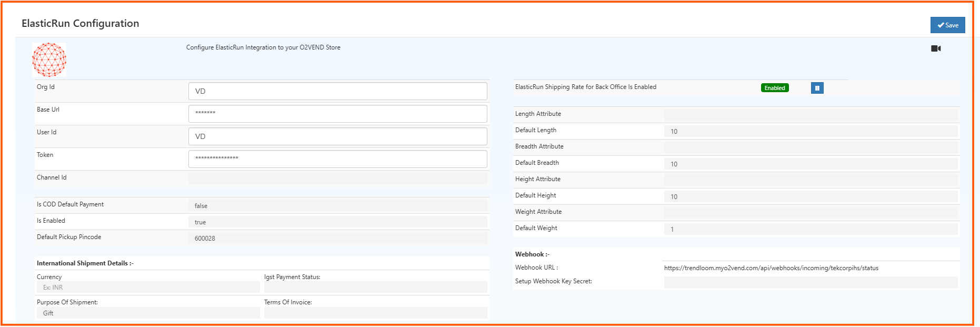This screenshot has width=980, height=327.
Task: Click the Weight Attribute field
Action: coord(811,213)
